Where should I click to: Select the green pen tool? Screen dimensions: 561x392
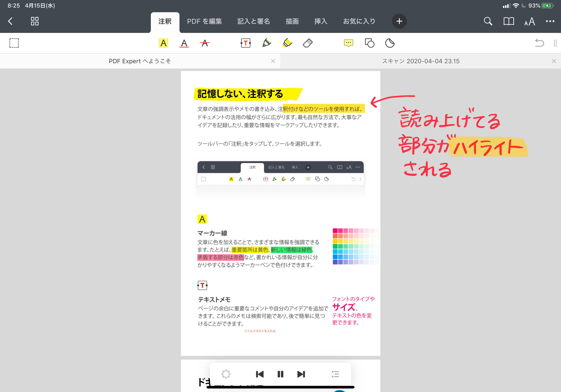(x=266, y=43)
